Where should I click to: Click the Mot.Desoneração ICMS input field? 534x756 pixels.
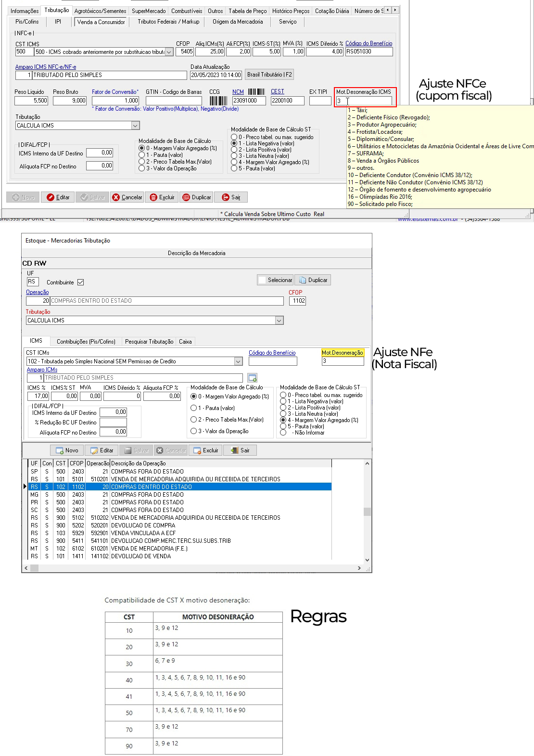coord(364,101)
